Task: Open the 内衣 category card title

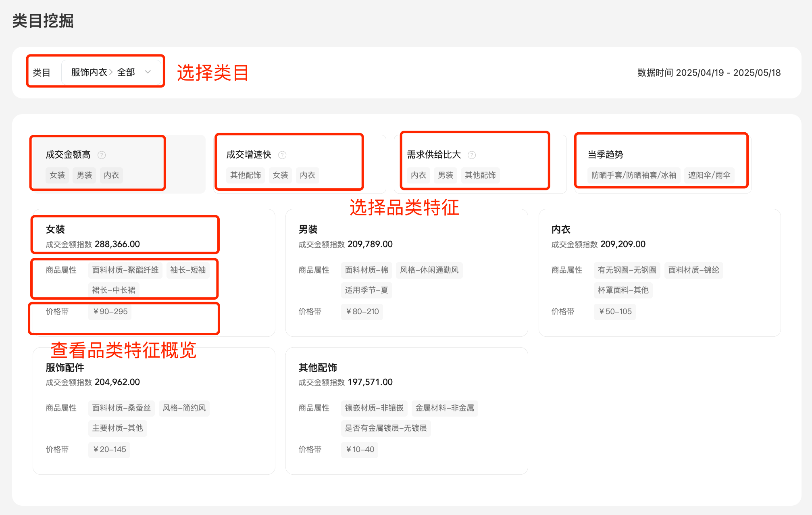Action: pos(561,229)
